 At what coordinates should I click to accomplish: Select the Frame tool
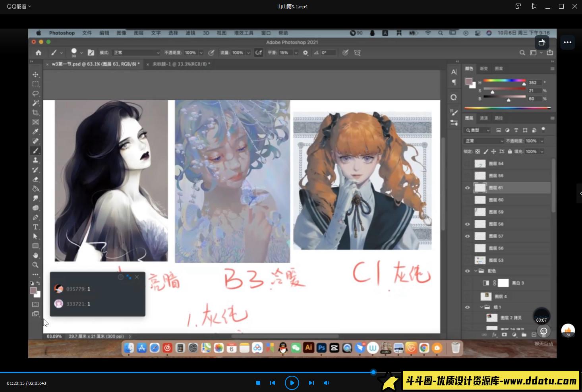[35, 122]
